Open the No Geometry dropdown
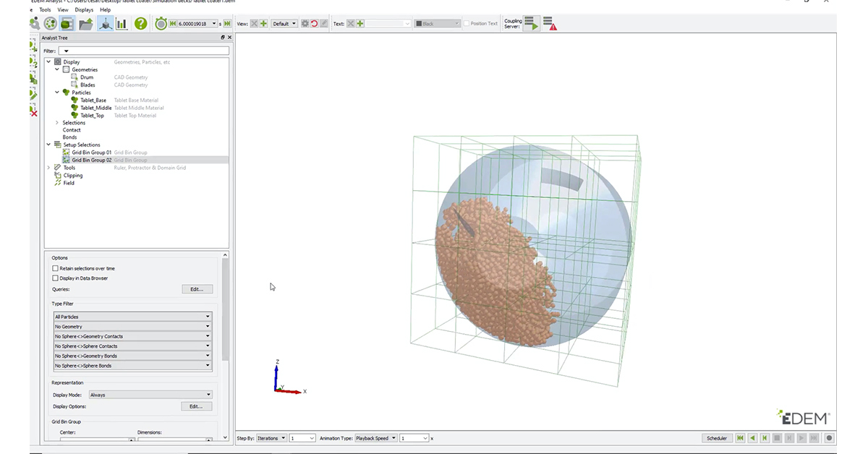 pos(133,327)
